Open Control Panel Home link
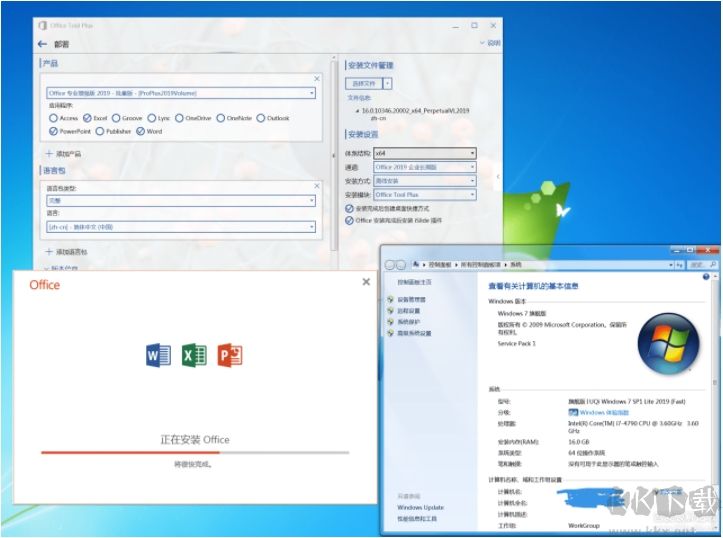Image resolution: width=723 pixels, height=538 pixels. coord(415,282)
